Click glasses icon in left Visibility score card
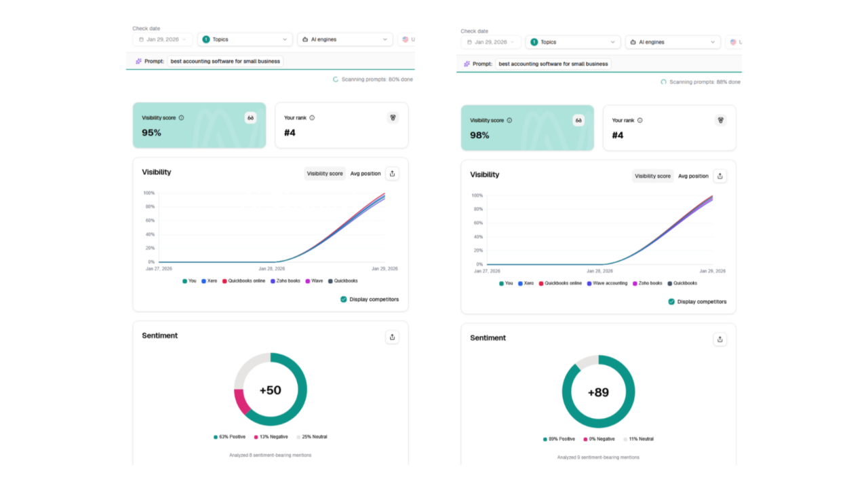Viewport: 868px width, 488px height. click(x=250, y=117)
